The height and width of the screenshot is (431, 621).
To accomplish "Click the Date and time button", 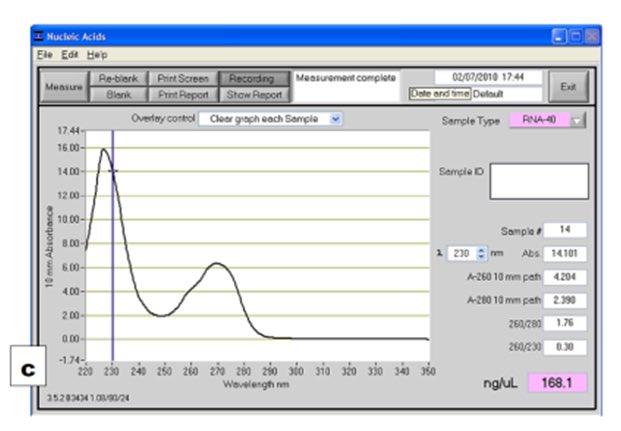I will coord(440,94).
